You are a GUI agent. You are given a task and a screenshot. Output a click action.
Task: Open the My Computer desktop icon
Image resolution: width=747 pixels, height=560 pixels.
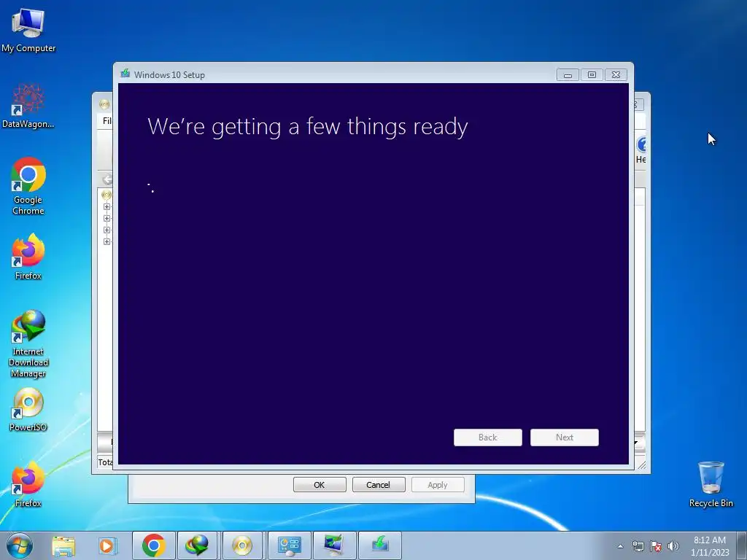[x=28, y=29]
